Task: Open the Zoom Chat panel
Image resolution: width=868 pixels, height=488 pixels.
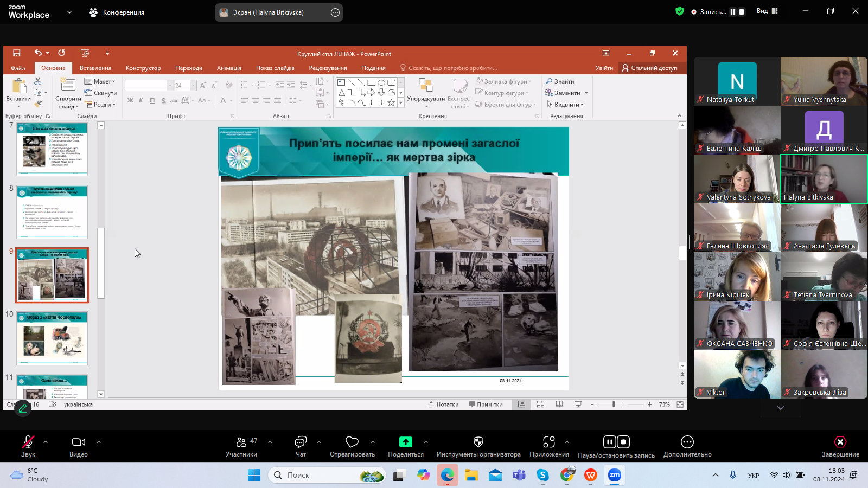Action: (x=301, y=442)
